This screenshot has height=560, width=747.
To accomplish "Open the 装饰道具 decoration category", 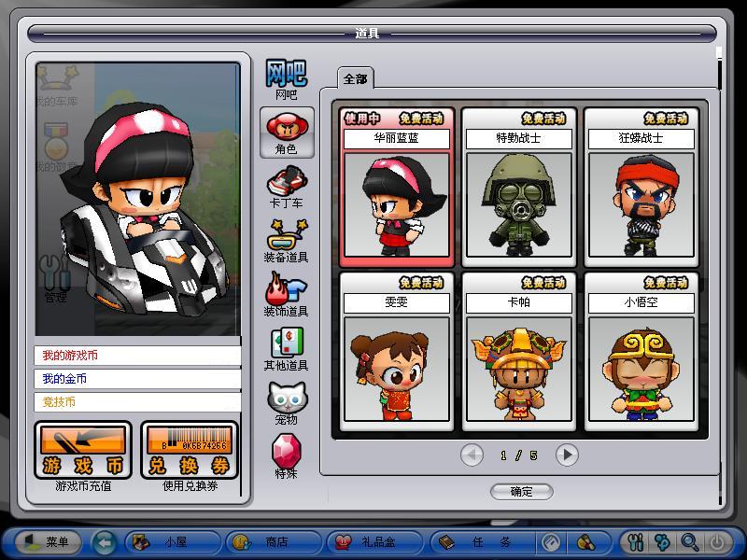I will [287, 294].
